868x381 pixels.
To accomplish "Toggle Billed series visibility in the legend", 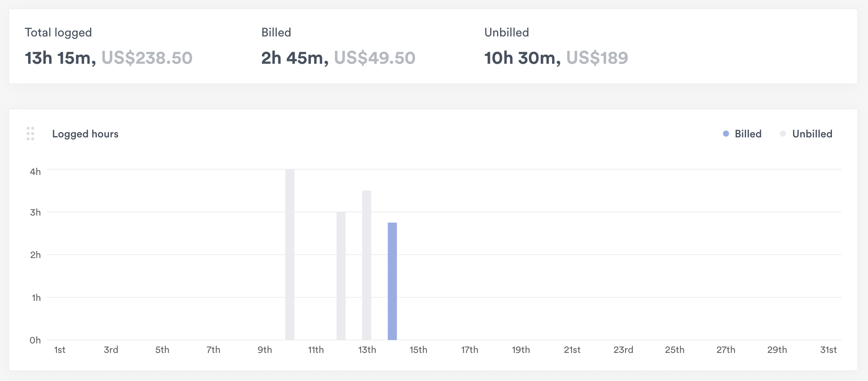I will (742, 134).
